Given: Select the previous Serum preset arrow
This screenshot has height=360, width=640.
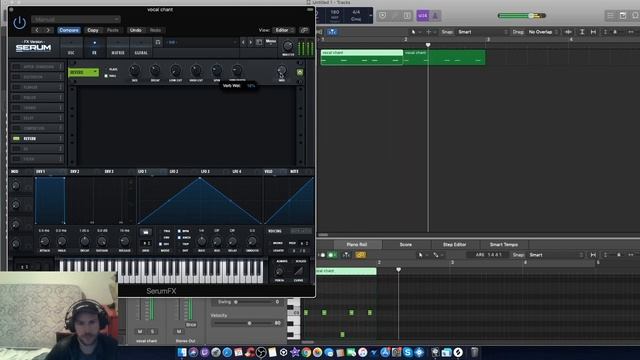Looking at the screenshot, I should tap(243, 42).
